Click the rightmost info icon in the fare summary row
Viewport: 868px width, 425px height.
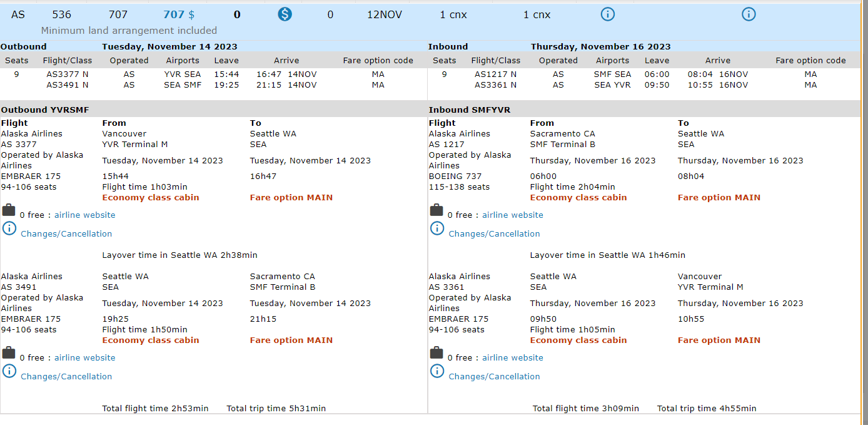point(749,14)
